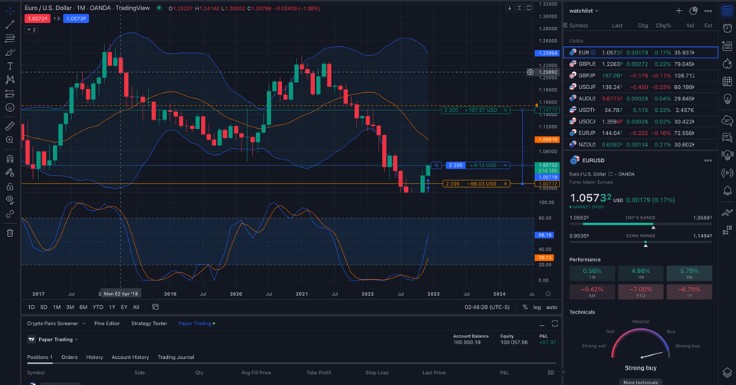Open the Fibonacci retracement tools
Viewport: 736px width, 385px height.
(10, 38)
